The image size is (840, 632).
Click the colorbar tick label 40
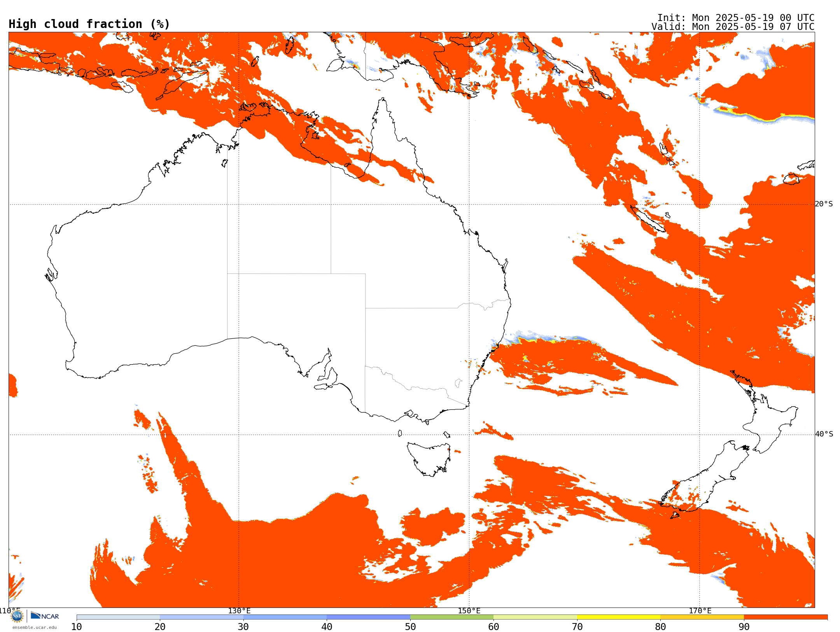(x=327, y=627)
